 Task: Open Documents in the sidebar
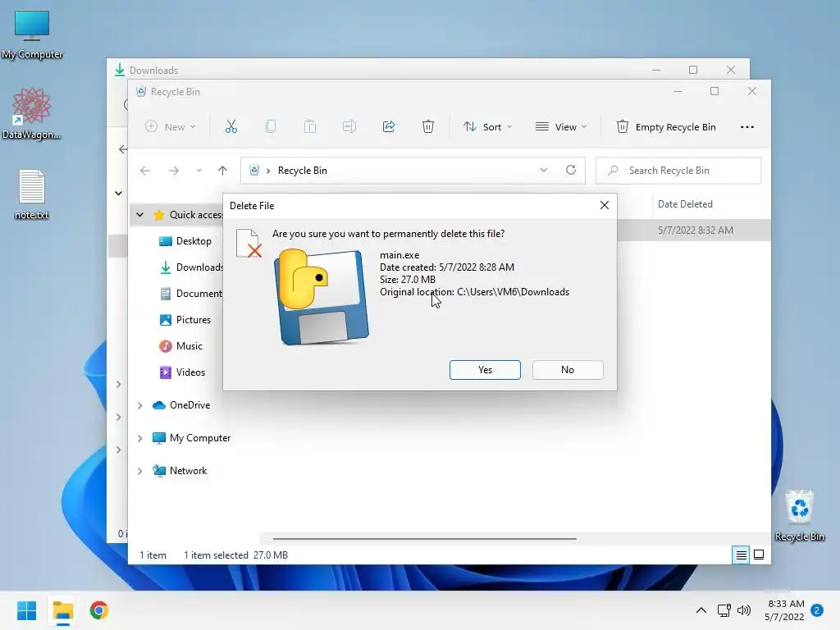(x=191, y=294)
